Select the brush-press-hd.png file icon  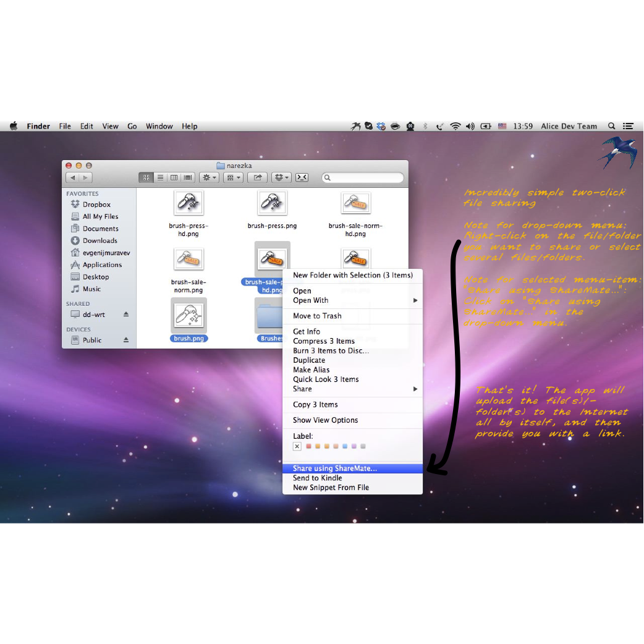point(189,203)
